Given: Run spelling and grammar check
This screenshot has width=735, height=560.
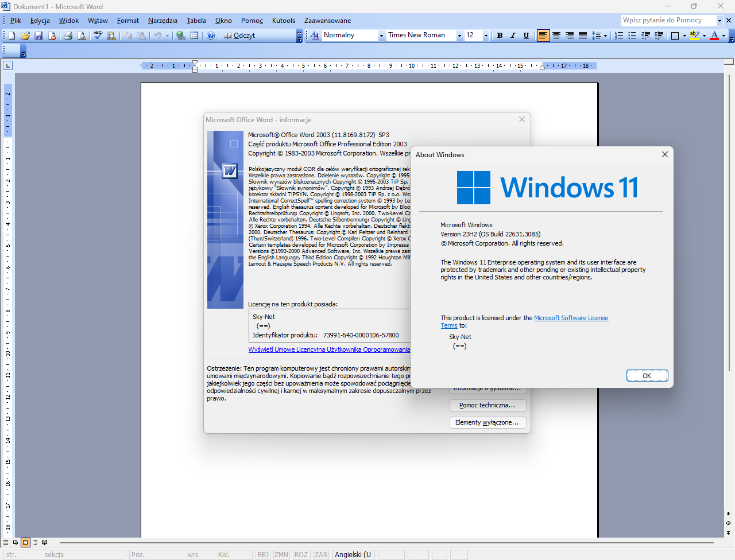Looking at the screenshot, I should (98, 36).
